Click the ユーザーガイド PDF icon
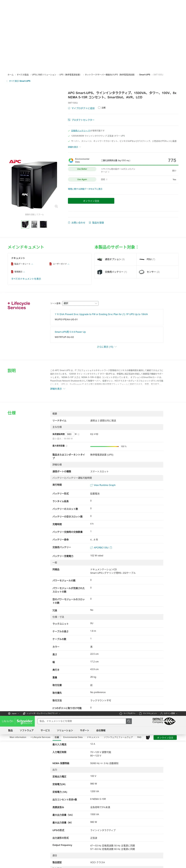 coord(51,264)
